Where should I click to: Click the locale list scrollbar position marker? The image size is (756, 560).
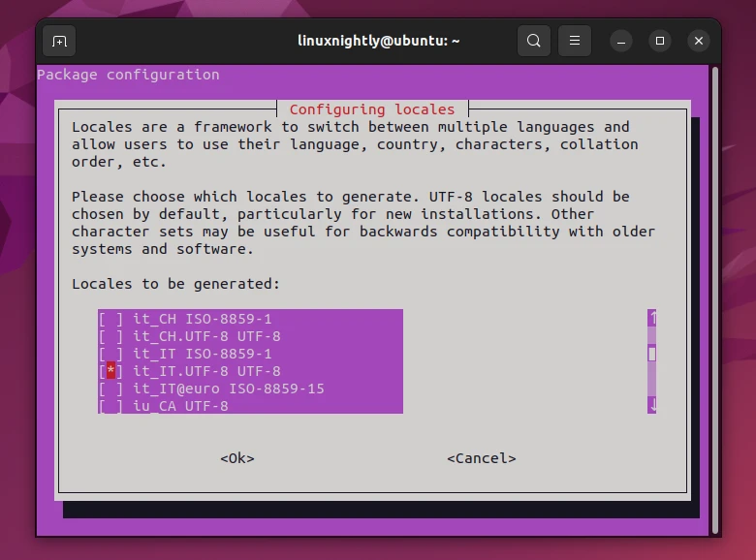[x=652, y=355]
